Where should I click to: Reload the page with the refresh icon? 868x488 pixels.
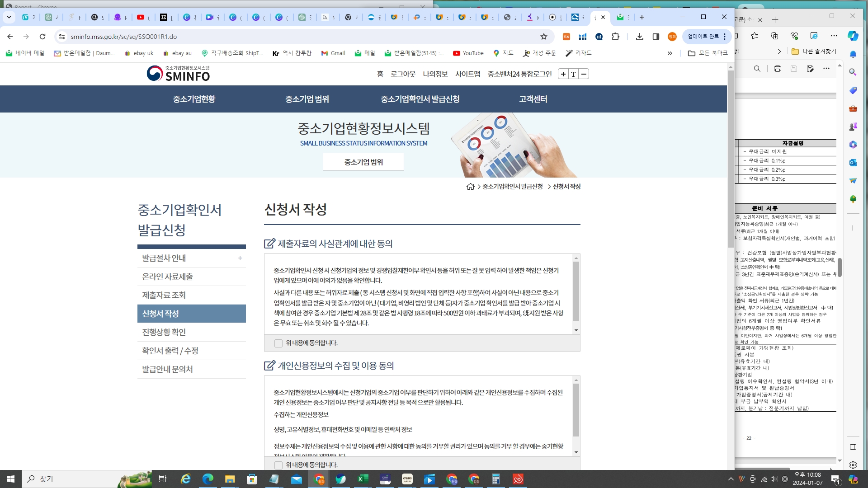tap(42, 37)
